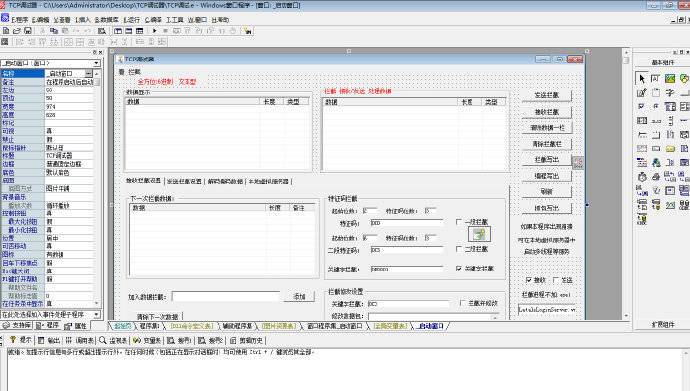
Task: Click the 添加 button
Action: [299, 296]
